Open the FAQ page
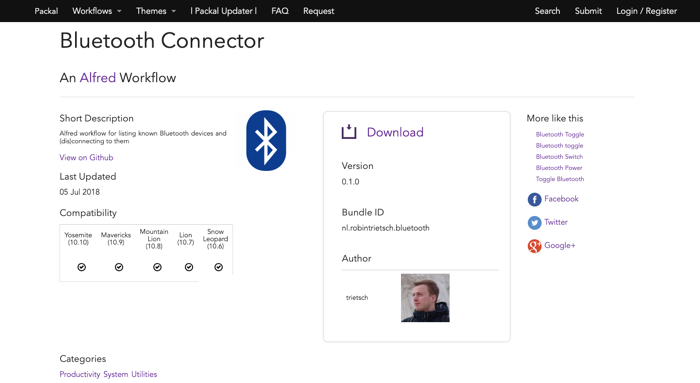 click(280, 11)
